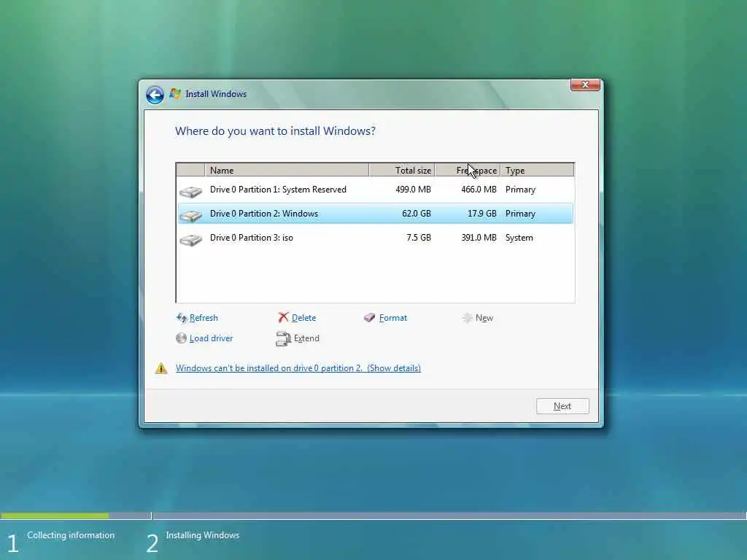Click the Next button
The width and height of the screenshot is (747, 560).
click(x=562, y=406)
